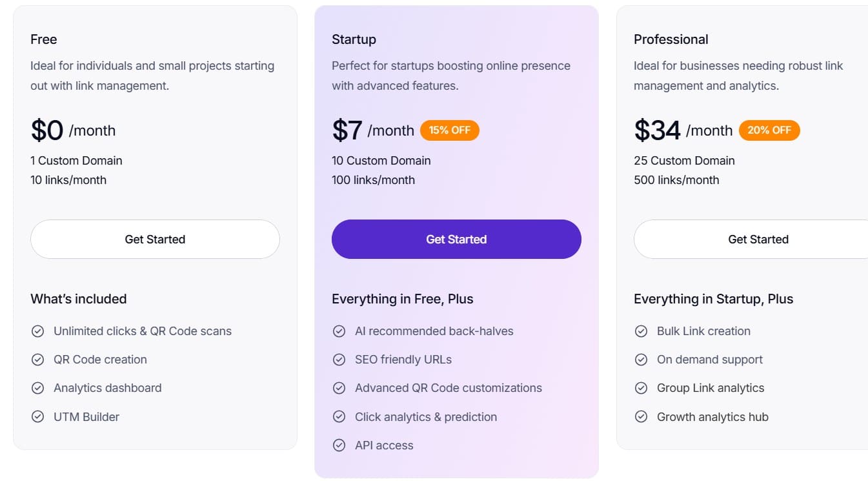The image size is (868, 481).
Task: Select the Startup plan title
Action: [x=354, y=39]
